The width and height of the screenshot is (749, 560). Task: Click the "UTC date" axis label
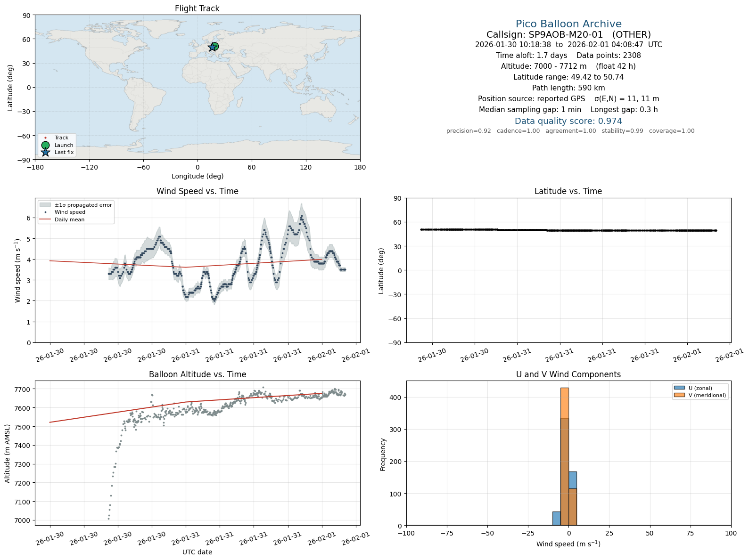pyautogui.click(x=198, y=552)
